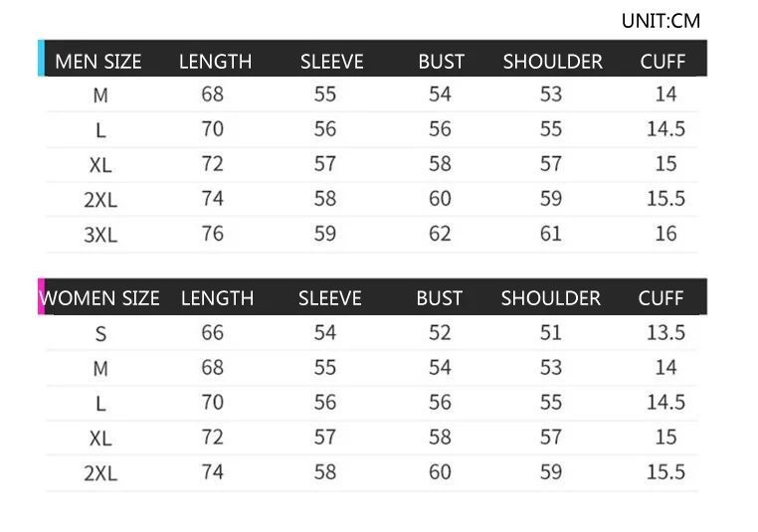758x532 pixels.
Task: Select the S row in women table
Action: click(100, 334)
